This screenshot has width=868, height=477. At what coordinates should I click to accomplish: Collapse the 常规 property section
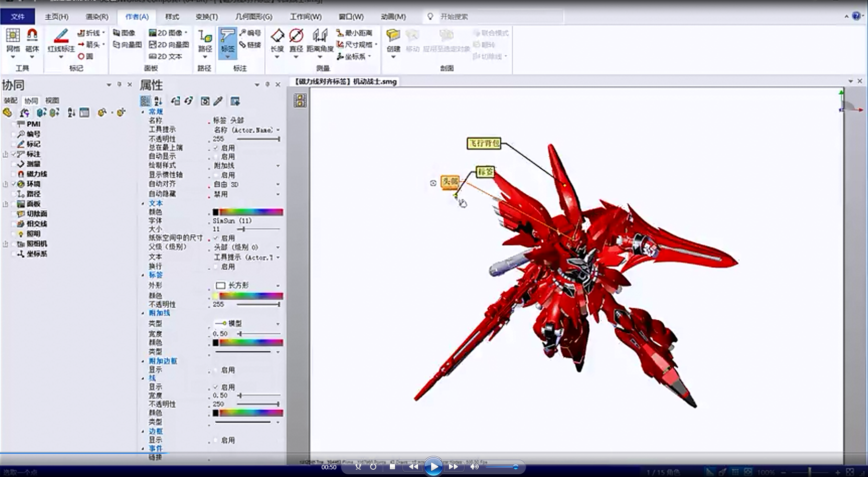(143, 112)
